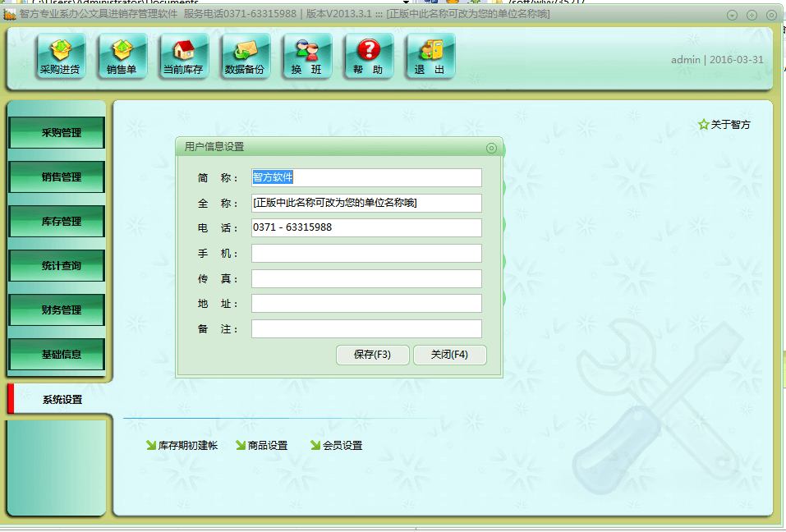Click the 手机 input field

point(366,254)
